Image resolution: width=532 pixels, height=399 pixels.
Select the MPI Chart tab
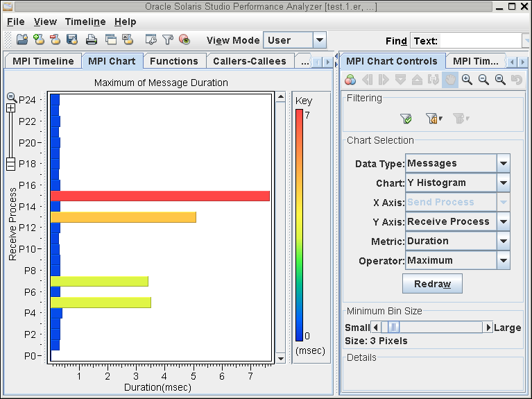(112, 61)
